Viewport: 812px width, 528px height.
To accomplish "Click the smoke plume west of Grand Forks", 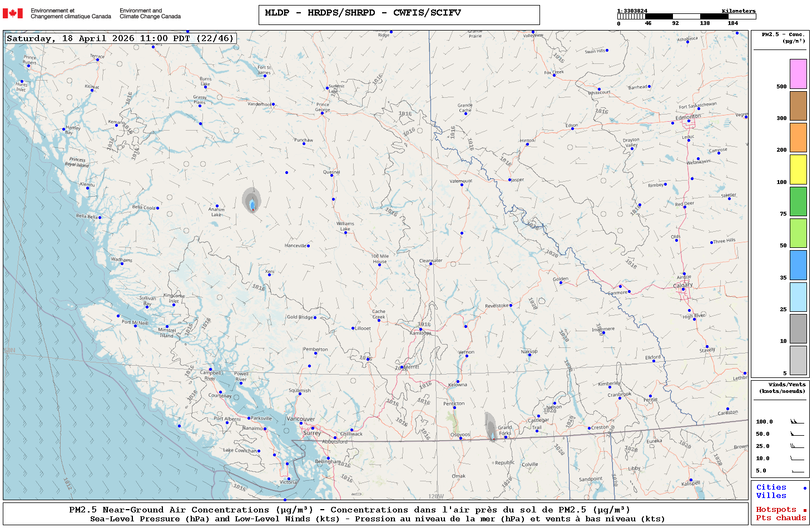I will point(491,427).
